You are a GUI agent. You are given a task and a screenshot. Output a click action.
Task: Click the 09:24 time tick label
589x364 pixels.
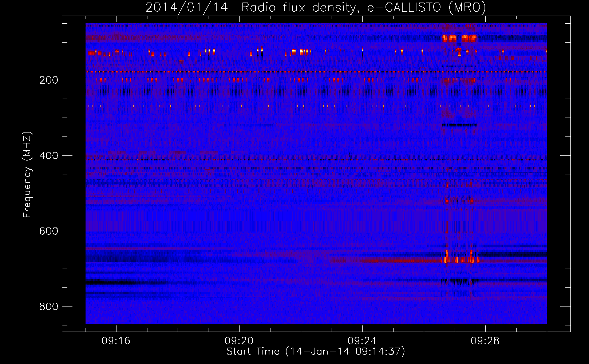[362, 341]
